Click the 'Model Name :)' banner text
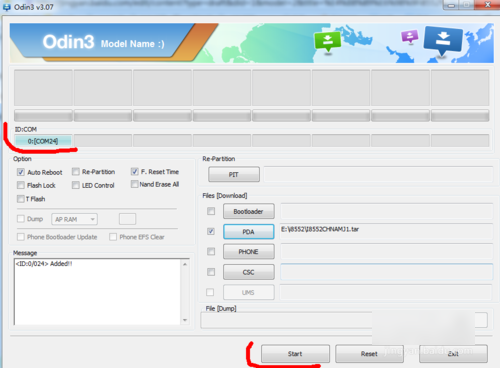The height and width of the screenshot is (368, 500). click(133, 44)
